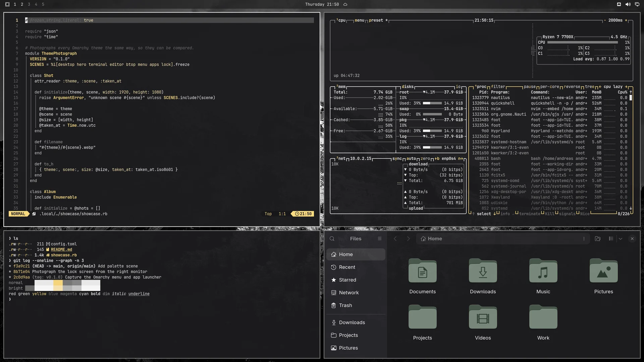Switch to workspace 2

[x=22, y=4]
